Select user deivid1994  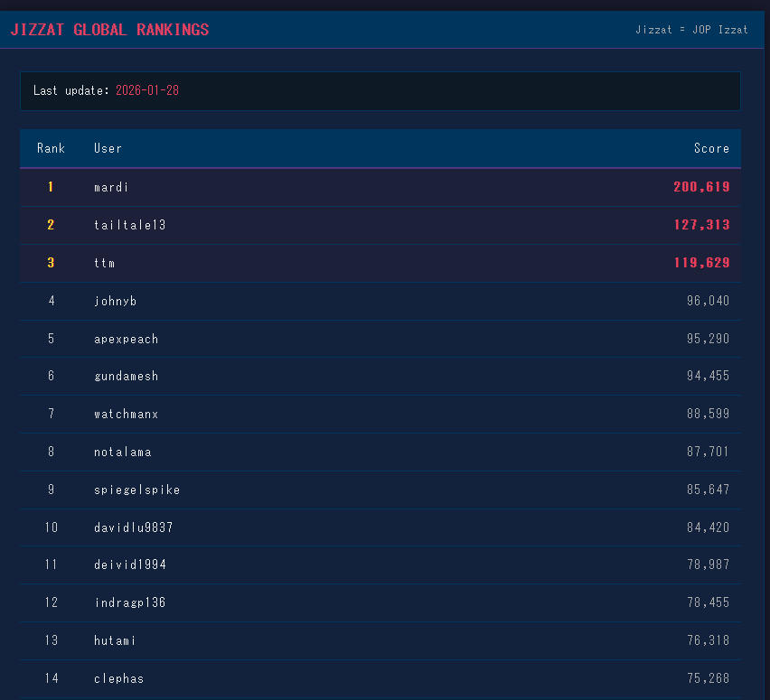[x=129, y=565]
